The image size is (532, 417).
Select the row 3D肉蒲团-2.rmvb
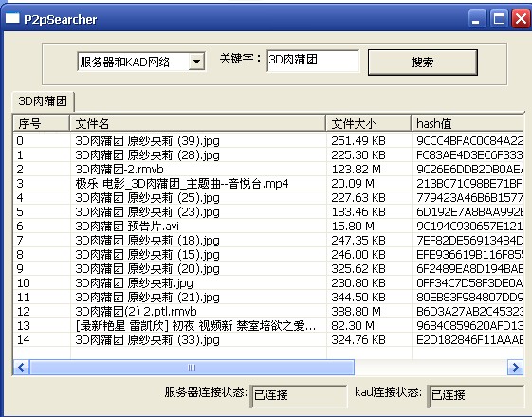268,170
